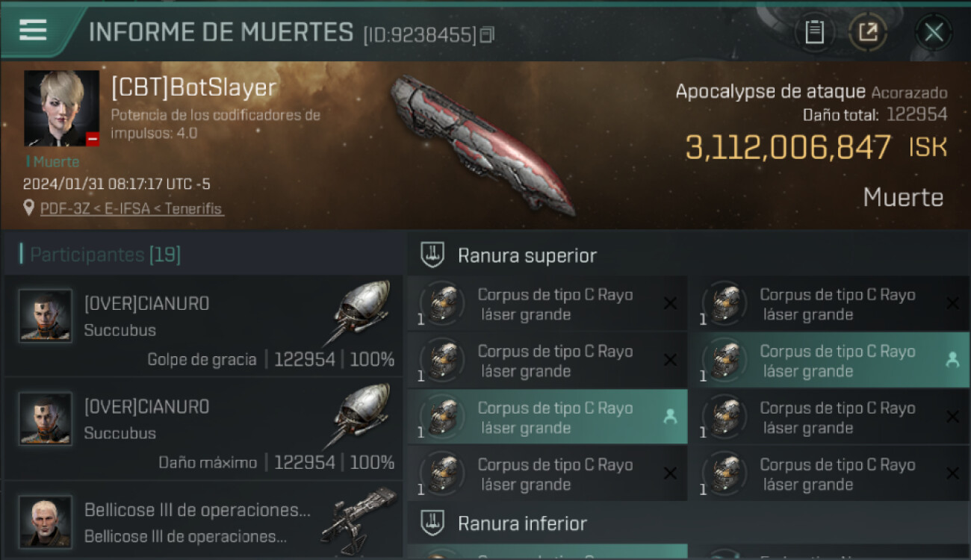Screen dimensions: 971x560
Task: Click the highlighted left-column Corpus laser person icon
Action: (x=670, y=417)
